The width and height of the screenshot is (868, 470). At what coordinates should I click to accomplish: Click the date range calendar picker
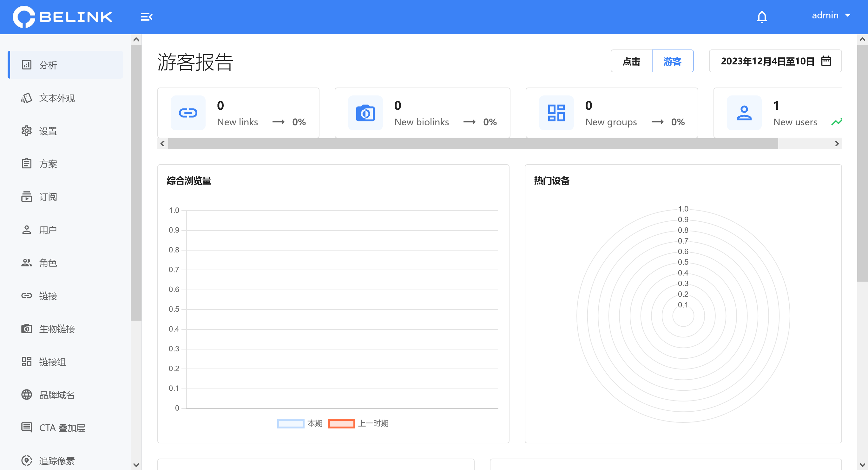[x=775, y=61]
